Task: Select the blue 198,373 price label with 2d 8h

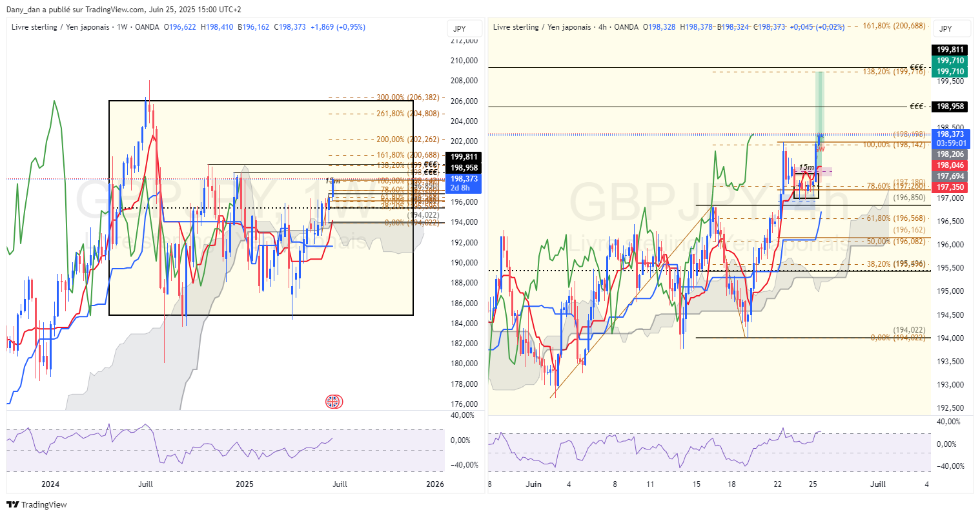Action: coord(464,183)
